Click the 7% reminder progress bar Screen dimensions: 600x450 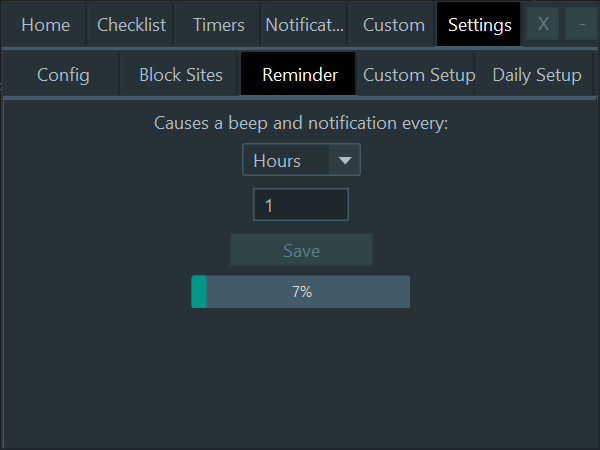[301, 292]
